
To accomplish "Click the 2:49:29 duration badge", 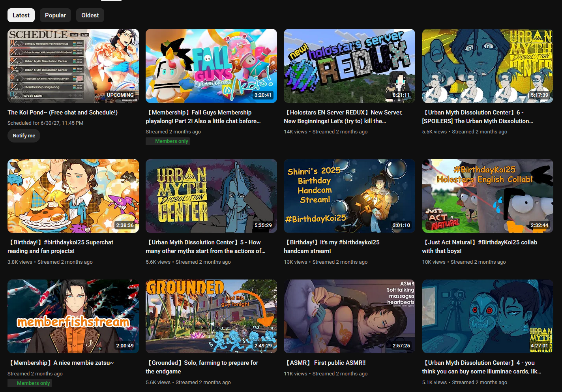I will coord(263,346).
